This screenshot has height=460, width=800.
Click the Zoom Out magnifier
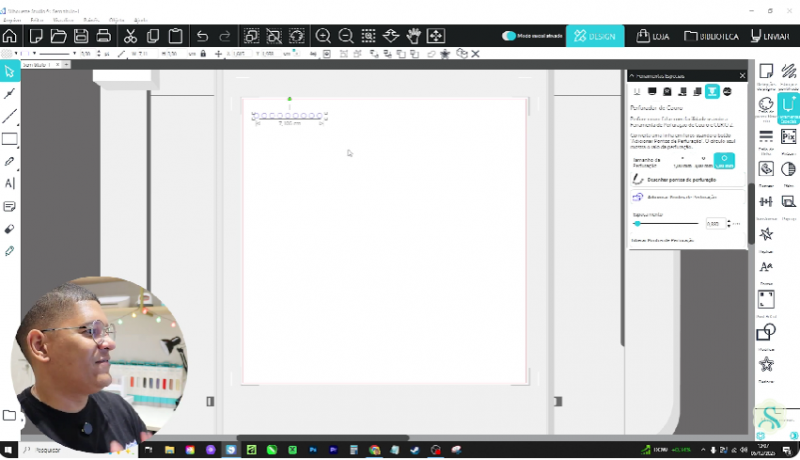[x=345, y=36]
